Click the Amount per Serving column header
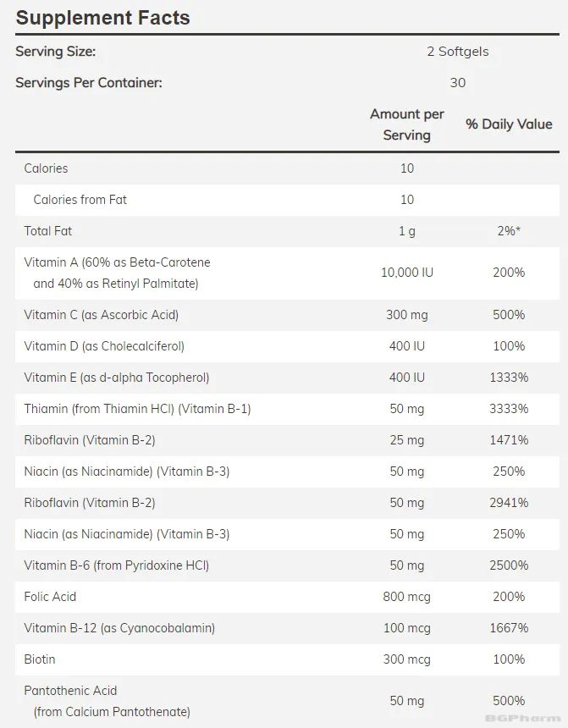This screenshot has width=568, height=728. point(406,124)
